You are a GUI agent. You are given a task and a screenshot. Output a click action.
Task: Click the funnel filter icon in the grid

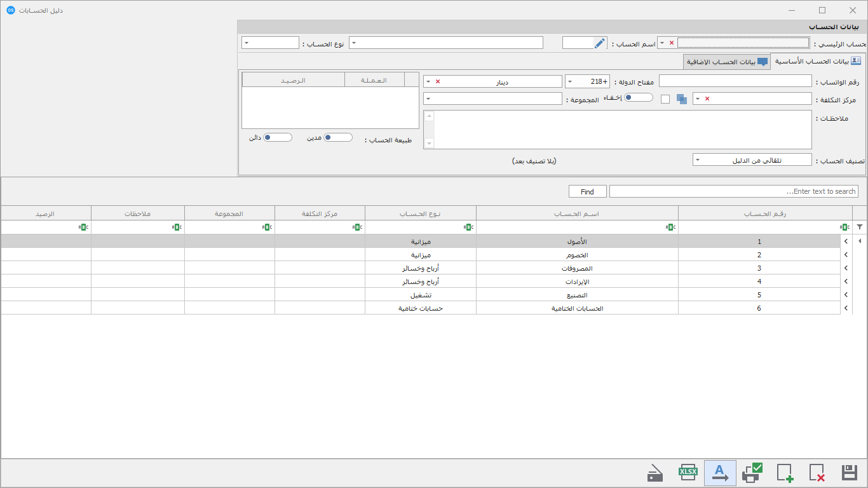860,227
